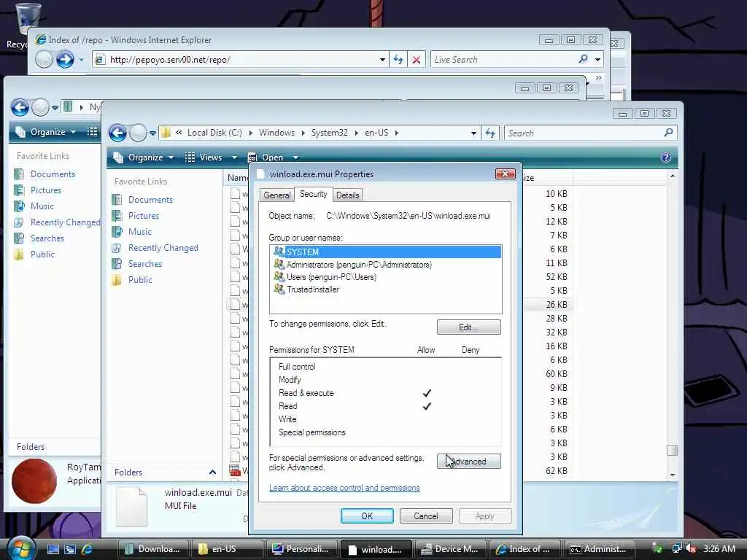Switch to Device Manager taskbar button
The height and width of the screenshot is (560, 747).
coord(451,549)
